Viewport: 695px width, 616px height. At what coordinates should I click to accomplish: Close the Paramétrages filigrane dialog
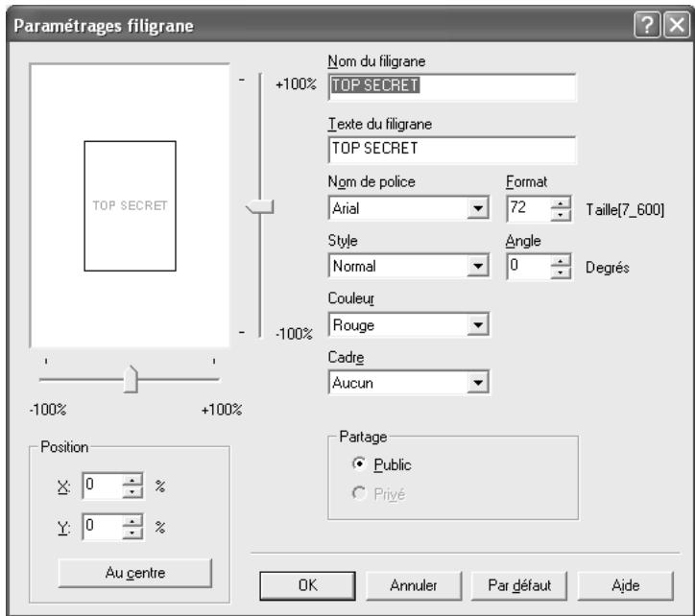click(x=677, y=25)
